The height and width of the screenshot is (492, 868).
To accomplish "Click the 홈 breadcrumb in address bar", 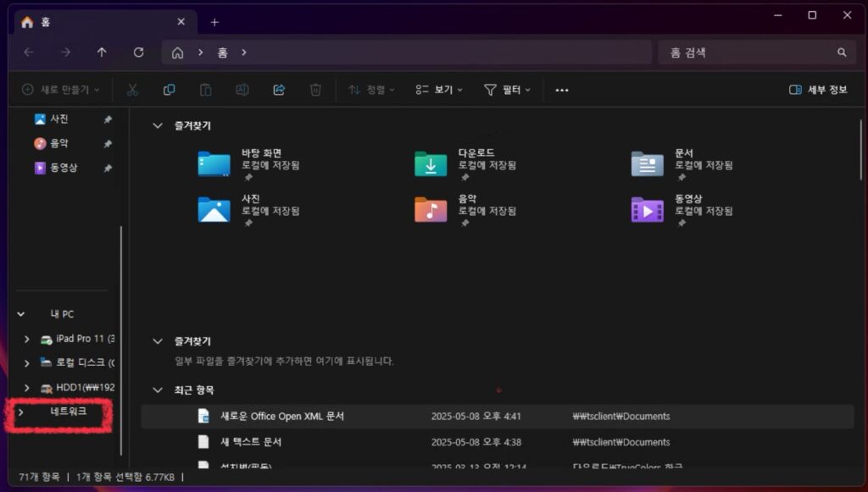I will (223, 53).
